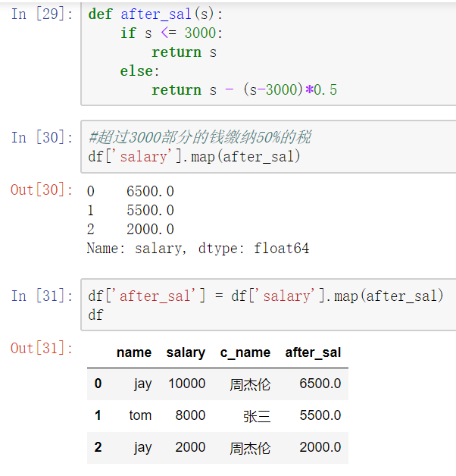
Task: Click 'Name: salary, dtype: float64' line
Action: coord(198,249)
